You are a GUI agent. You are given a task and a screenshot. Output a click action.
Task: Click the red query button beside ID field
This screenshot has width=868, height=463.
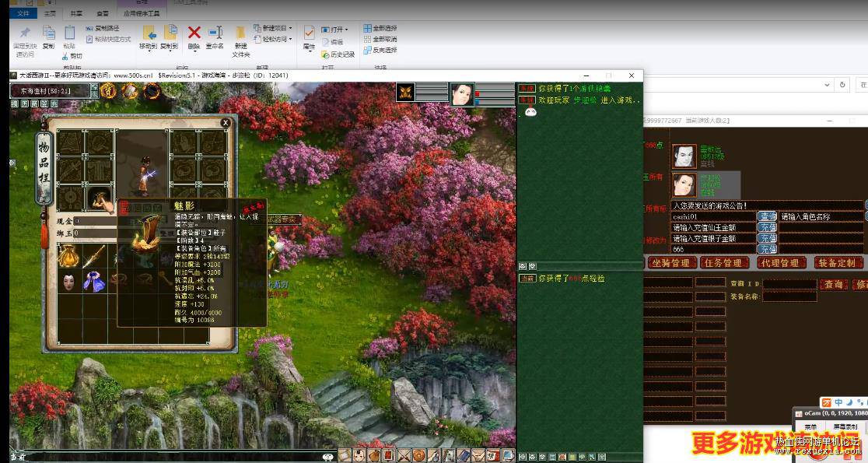click(833, 284)
